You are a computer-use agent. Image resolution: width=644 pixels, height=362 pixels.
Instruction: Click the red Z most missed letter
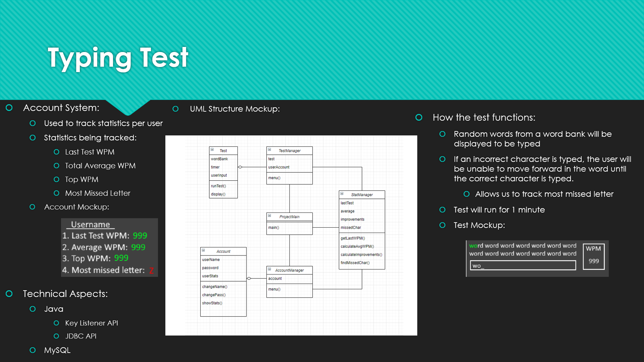(151, 270)
